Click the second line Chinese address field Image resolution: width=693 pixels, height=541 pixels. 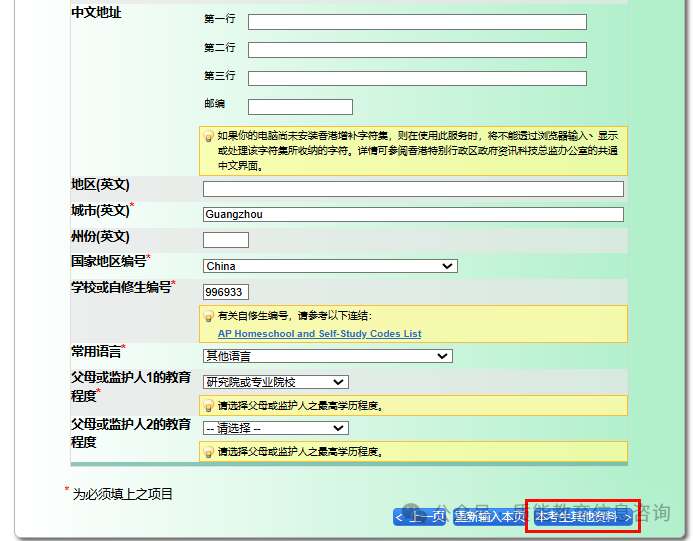pos(417,50)
